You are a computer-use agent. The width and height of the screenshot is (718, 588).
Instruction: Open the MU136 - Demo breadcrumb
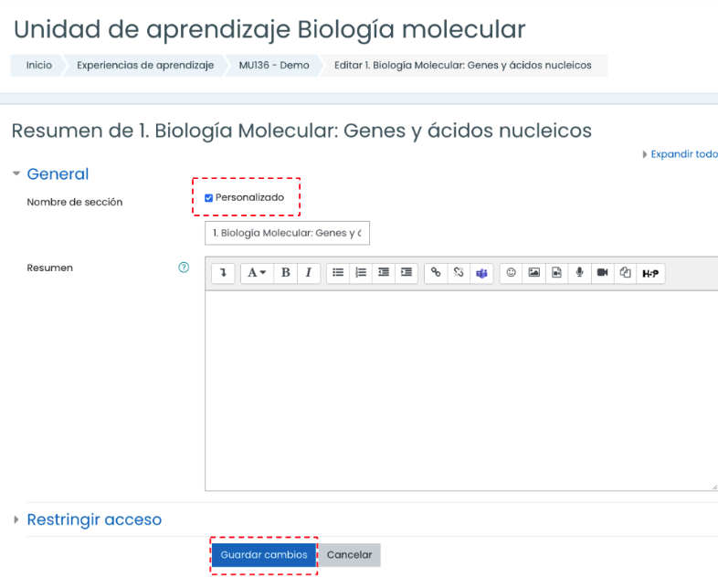click(274, 65)
